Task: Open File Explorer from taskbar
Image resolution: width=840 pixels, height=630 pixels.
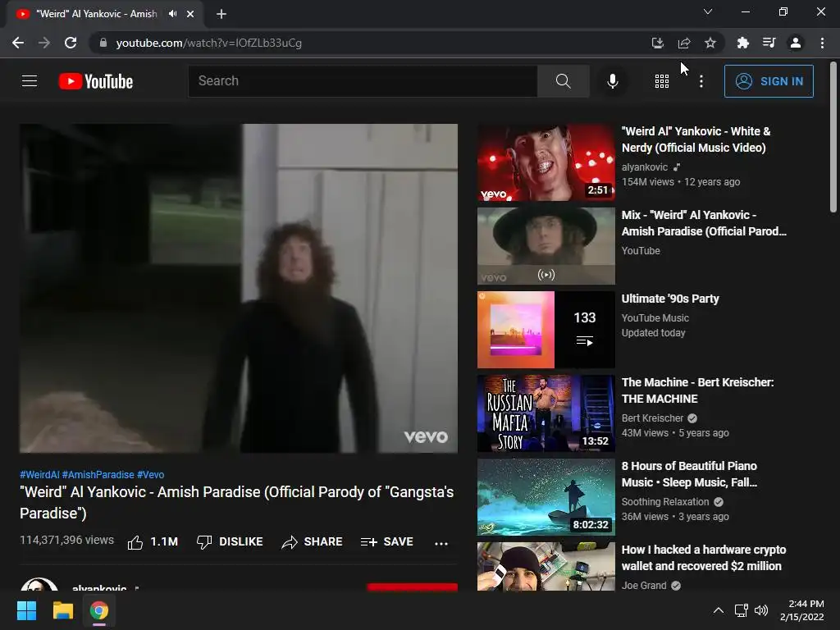Action: click(62, 610)
